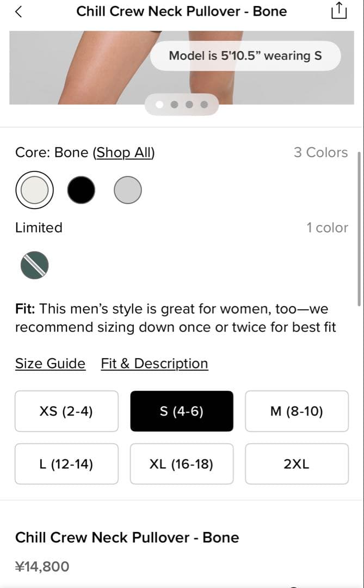Select the Bone color swatch
364x588 pixels.
[x=34, y=190]
